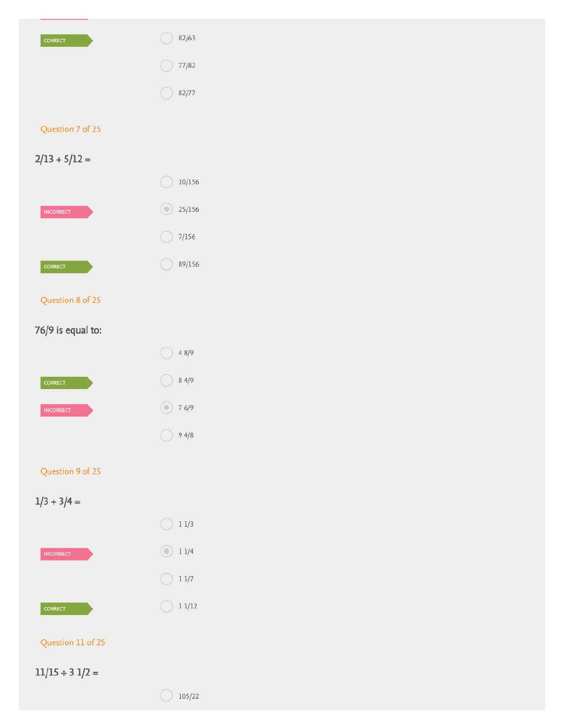
Task: Select the 1 1/3 radio button
Action: 167,524
